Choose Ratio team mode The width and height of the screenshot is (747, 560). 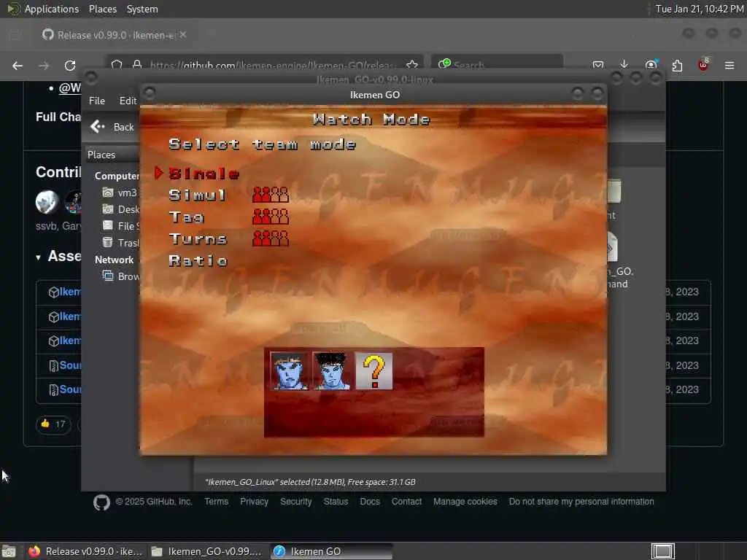point(198,260)
